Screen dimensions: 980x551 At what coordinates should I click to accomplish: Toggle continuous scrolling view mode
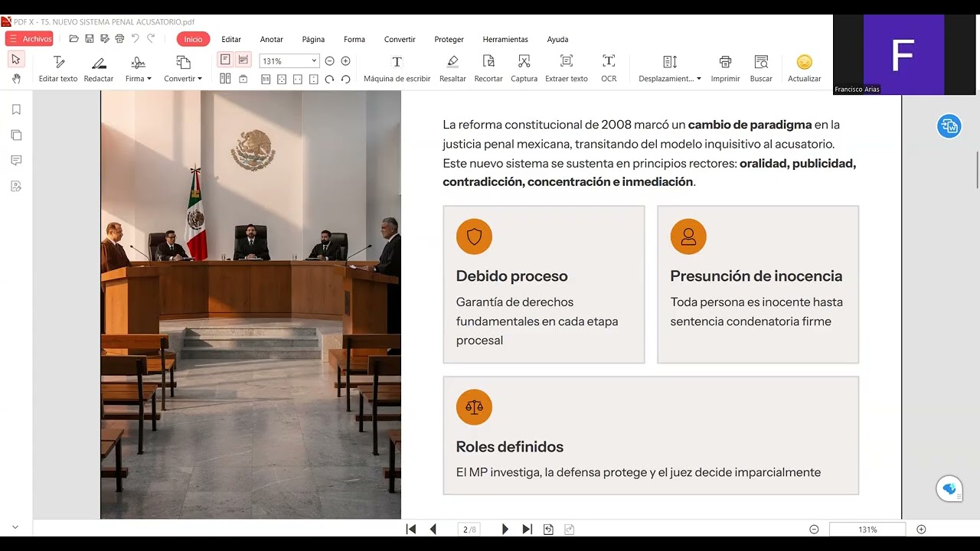click(243, 60)
